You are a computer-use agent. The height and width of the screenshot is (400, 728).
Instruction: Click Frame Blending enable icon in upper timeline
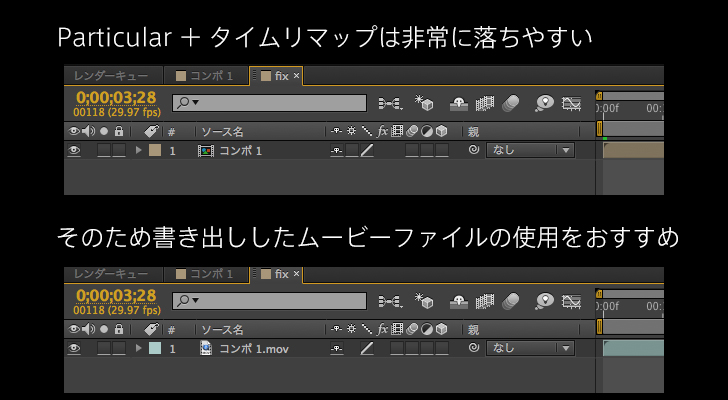(x=486, y=102)
